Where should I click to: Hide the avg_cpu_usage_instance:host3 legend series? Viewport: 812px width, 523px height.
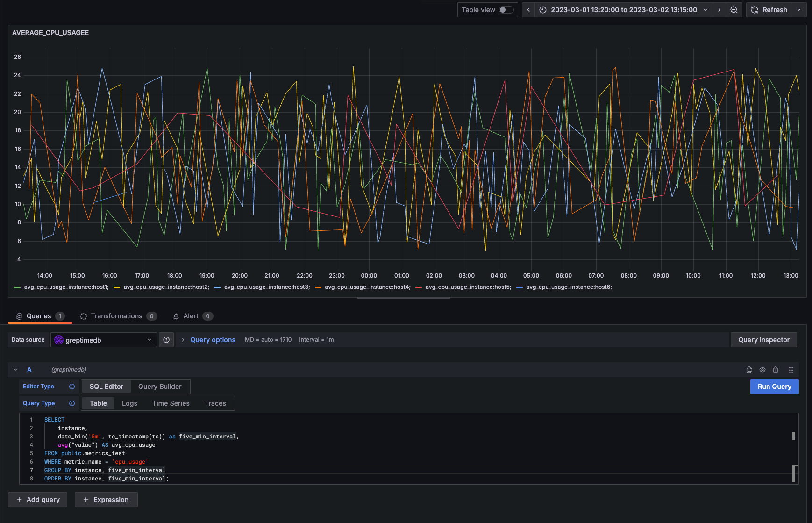pos(266,287)
